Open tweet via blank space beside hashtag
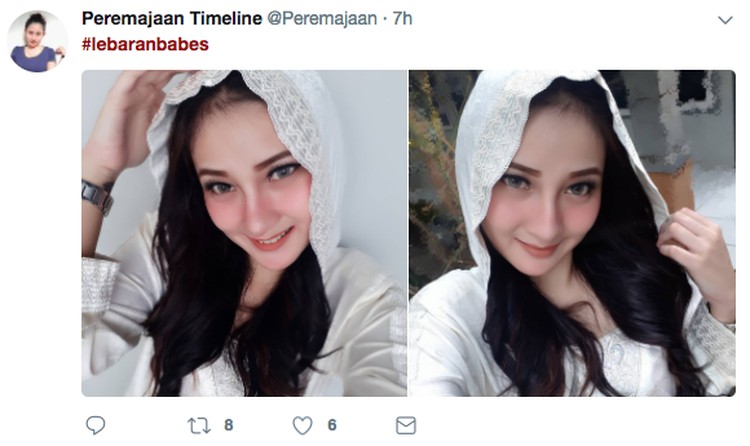The height and width of the screenshot is (446, 750). coord(454,44)
